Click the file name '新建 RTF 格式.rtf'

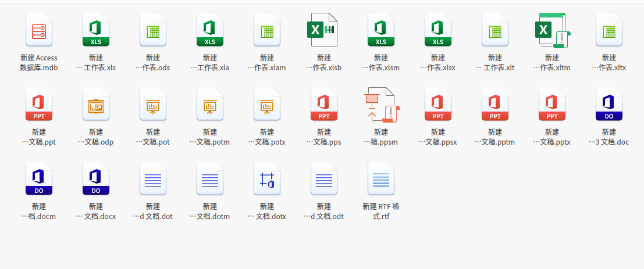(x=381, y=211)
